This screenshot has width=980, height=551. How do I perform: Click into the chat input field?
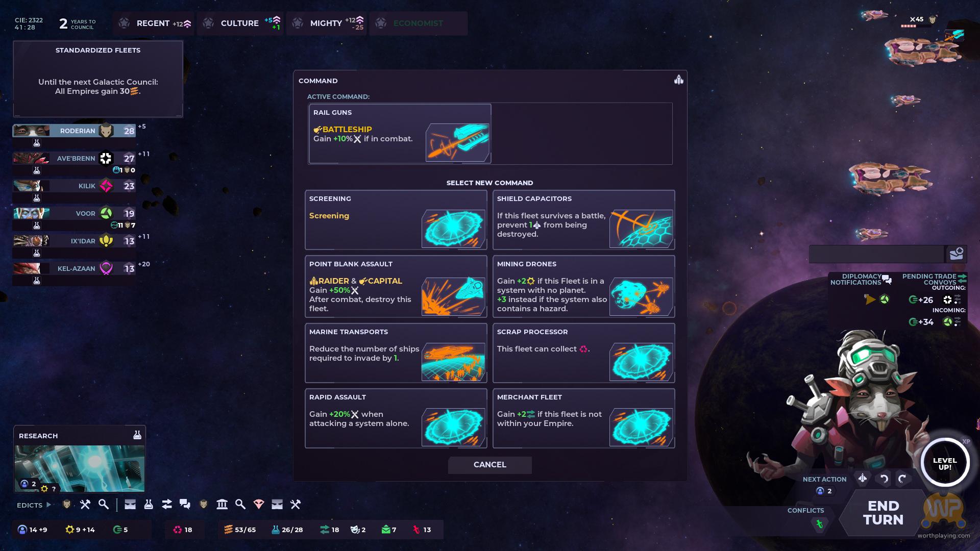coord(876,254)
